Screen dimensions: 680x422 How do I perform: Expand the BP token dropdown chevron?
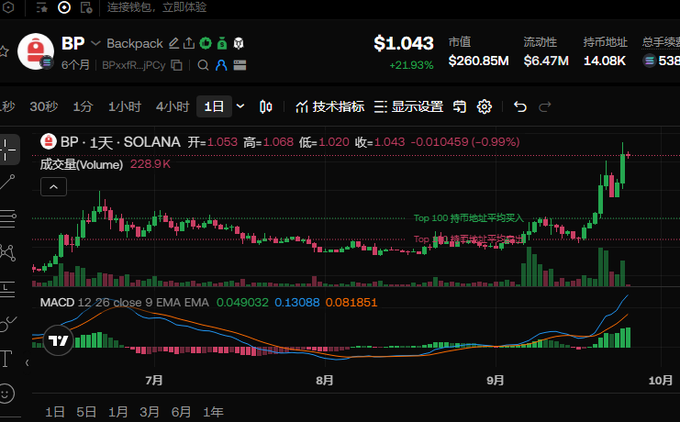click(95, 43)
